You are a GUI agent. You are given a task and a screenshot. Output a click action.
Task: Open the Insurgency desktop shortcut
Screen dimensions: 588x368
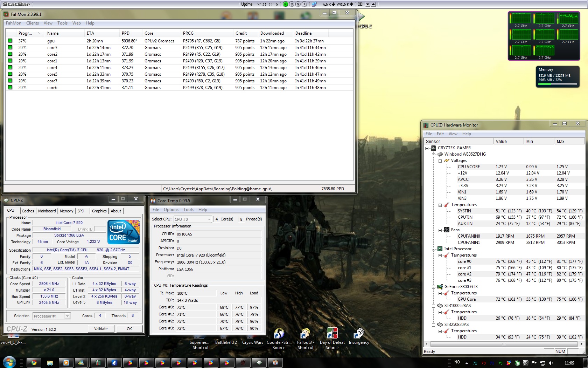pos(359,336)
